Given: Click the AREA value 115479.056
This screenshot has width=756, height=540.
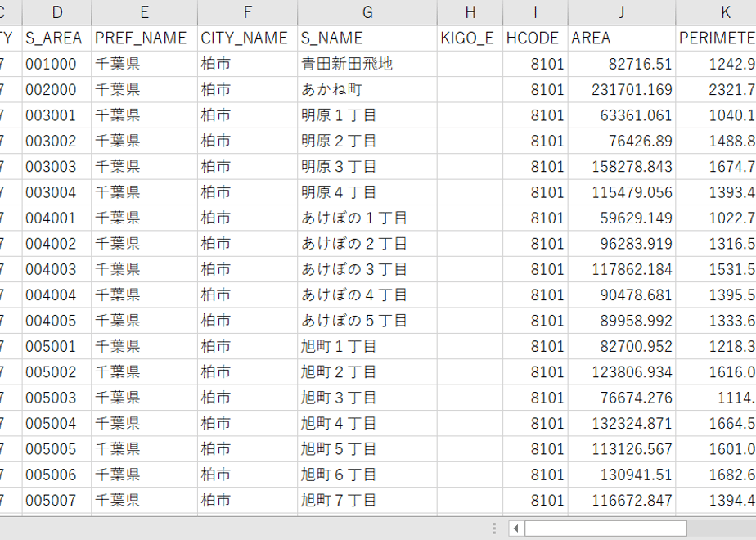Looking at the screenshot, I should [x=622, y=192].
